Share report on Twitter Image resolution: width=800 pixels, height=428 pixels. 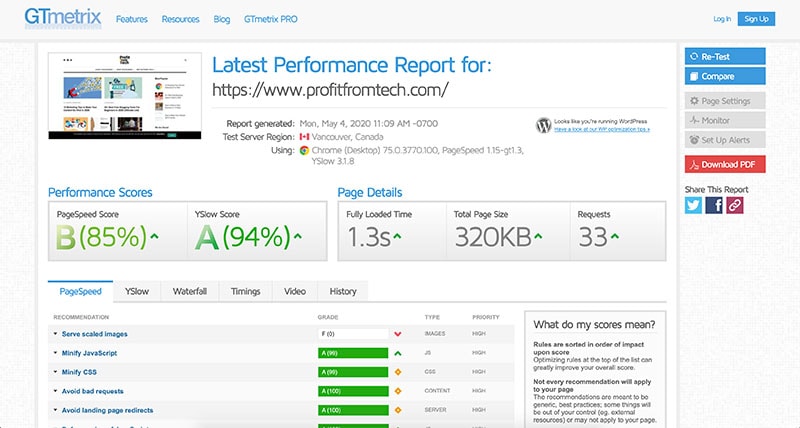coord(693,205)
